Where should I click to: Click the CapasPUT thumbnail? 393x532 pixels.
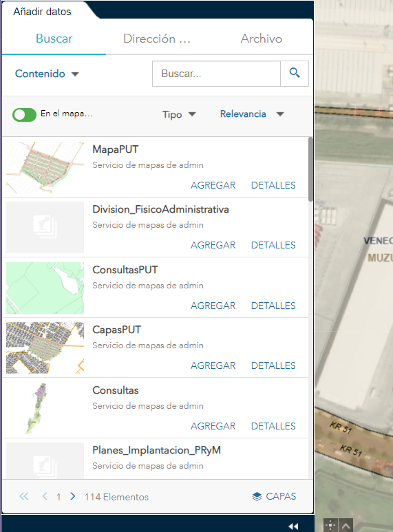click(x=45, y=348)
